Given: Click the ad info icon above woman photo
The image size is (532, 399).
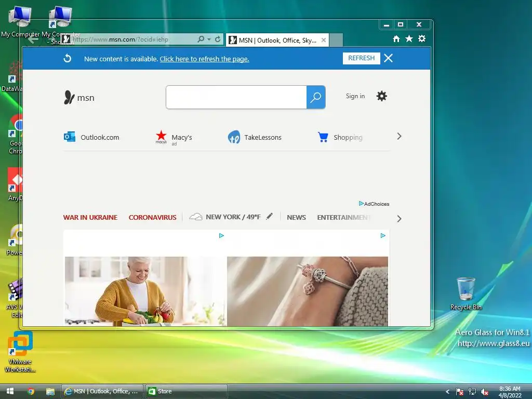Looking at the screenshot, I should [221, 235].
